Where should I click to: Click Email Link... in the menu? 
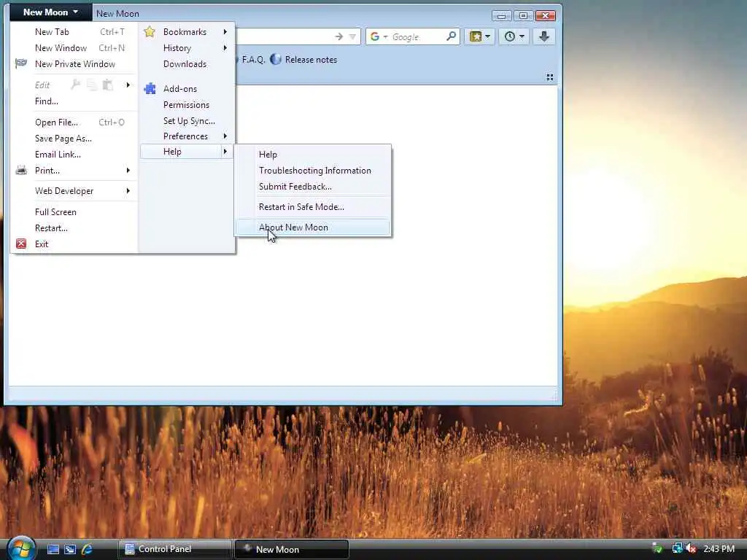pyautogui.click(x=58, y=155)
